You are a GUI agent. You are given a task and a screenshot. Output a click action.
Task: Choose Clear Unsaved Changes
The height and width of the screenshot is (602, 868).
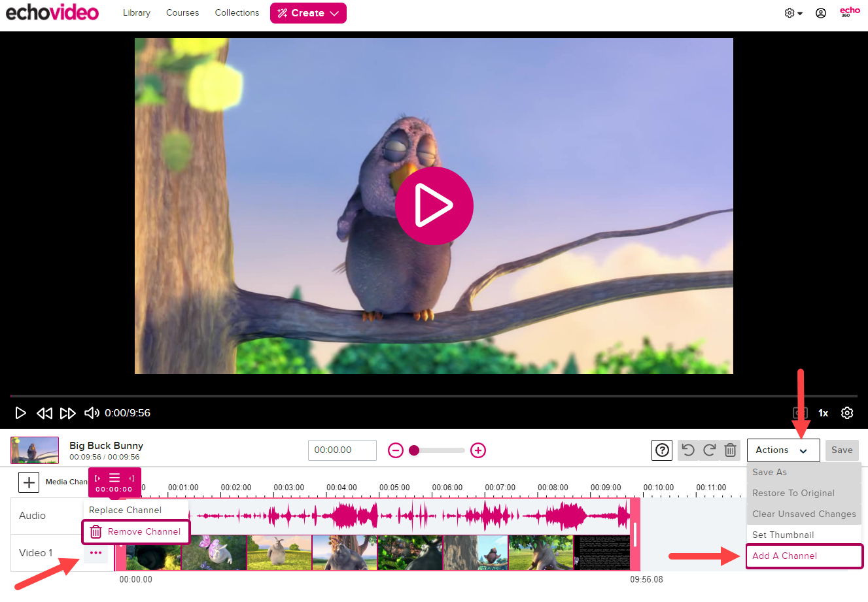[804, 514]
